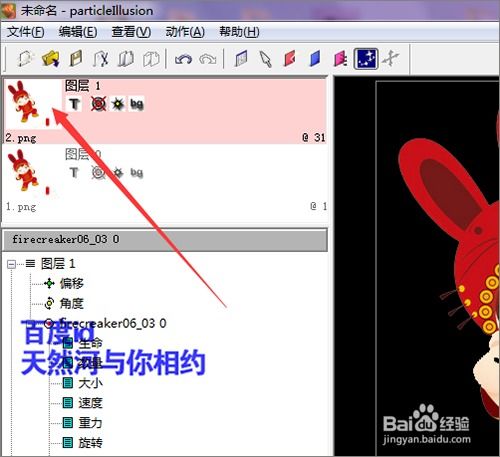Image resolution: width=500 pixels, height=457 pixels.
Task: Collapse the 图层 1 tree node
Action: [11, 264]
